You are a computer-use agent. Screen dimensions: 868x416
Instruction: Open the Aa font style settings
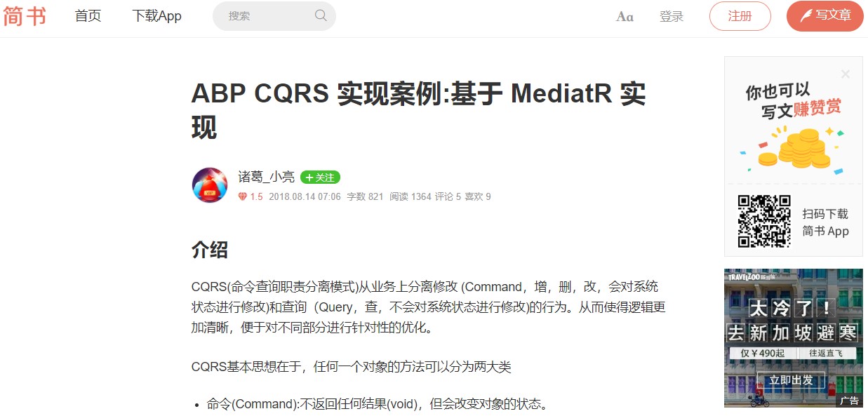coord(625,16)
